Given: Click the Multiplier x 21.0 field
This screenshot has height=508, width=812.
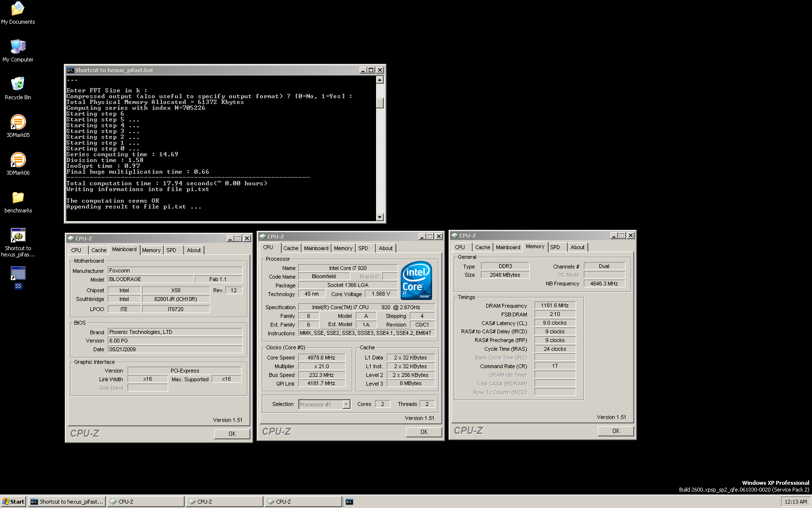Looking at the screenshot, I should pyautogui.click(x=321, y=366).
